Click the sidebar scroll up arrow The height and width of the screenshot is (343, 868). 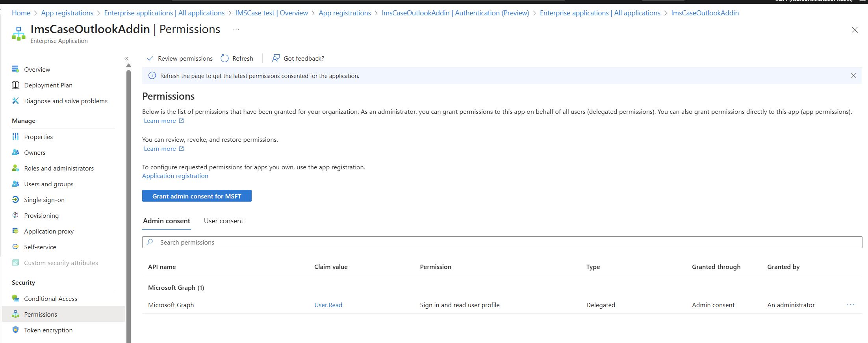tap(128, 66)
